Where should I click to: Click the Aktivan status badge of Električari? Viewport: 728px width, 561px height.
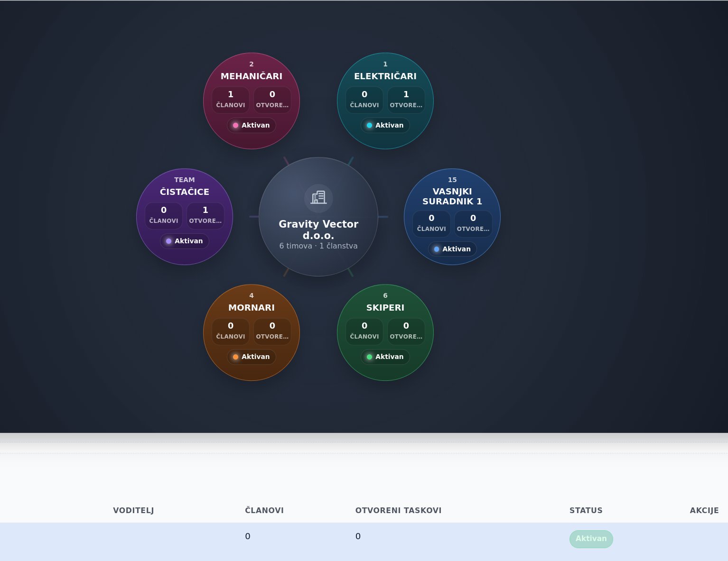(x=385, y=125)
